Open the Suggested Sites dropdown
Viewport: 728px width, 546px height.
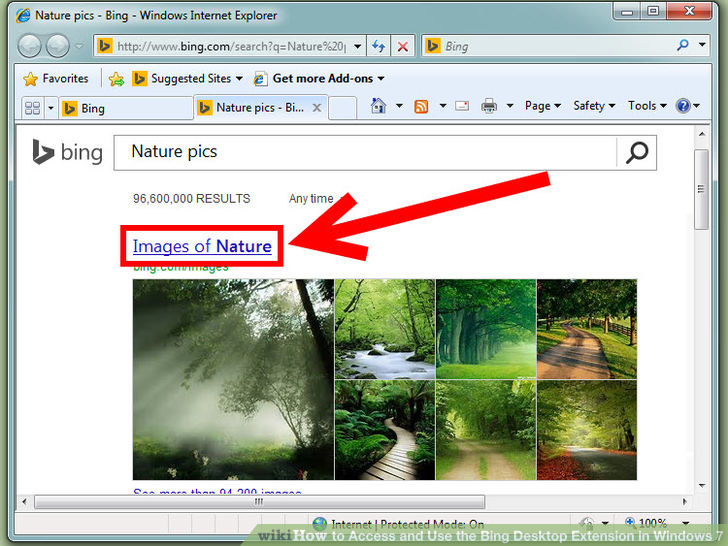tap(188, 78)
